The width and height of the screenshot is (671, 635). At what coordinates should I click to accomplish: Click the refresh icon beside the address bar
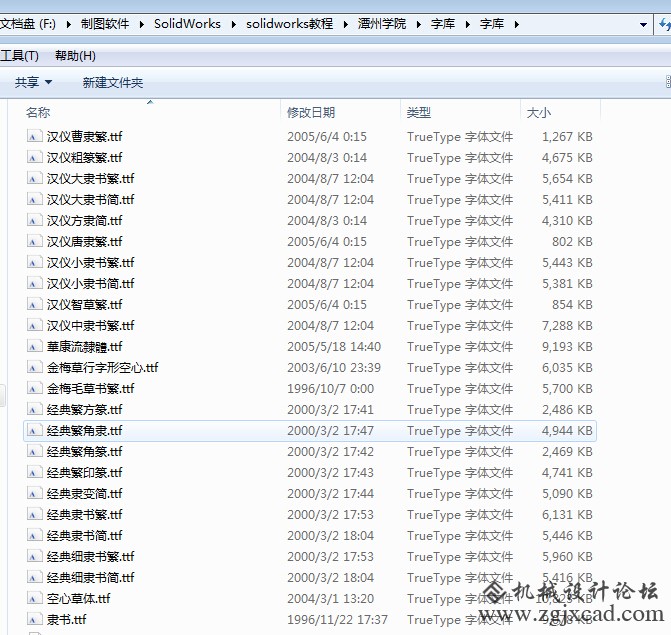665,24
